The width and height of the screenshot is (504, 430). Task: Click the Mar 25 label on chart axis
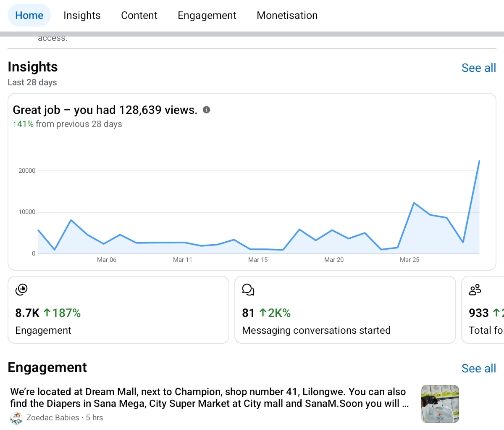click(409, 260)
